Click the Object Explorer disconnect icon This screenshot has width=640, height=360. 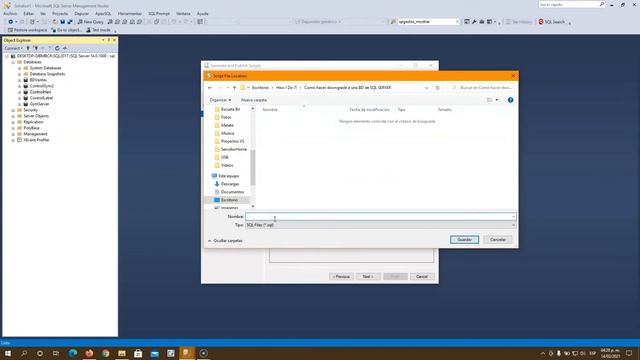(36, 48)
